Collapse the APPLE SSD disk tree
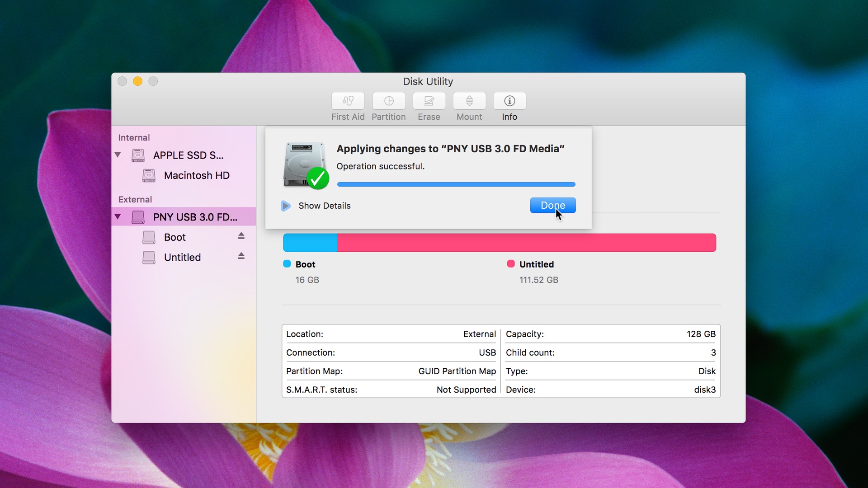 pyautogui.click(x=118, y=155)
